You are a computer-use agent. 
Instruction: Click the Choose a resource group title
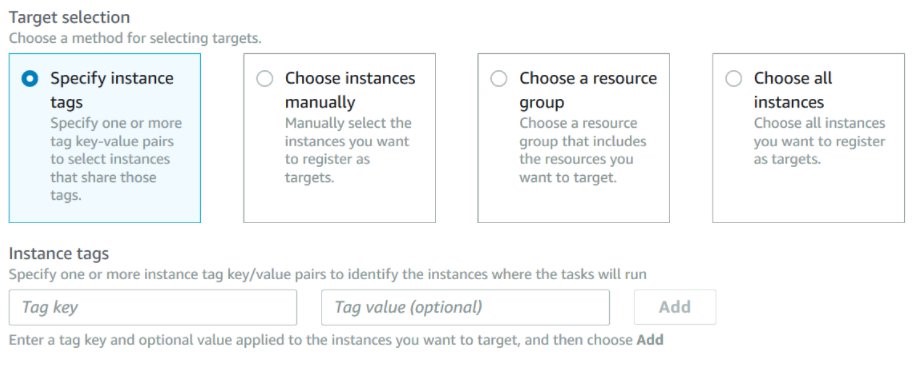point(588,90)
